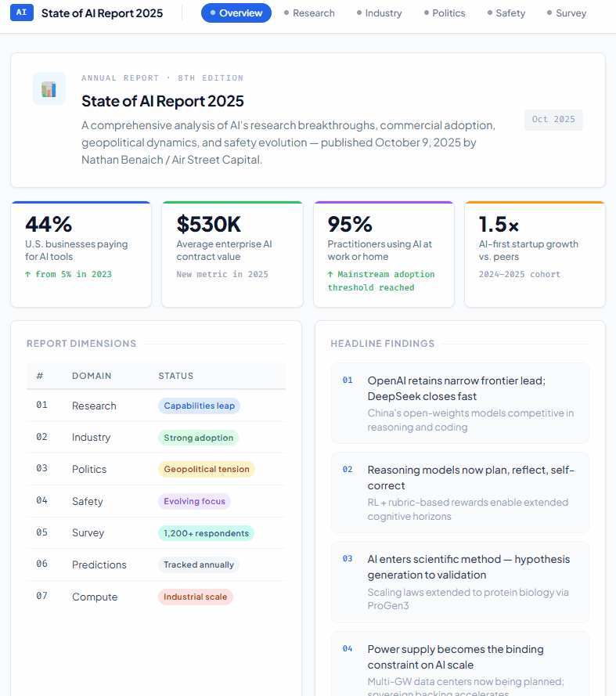The height and width of the screenshot is (696, 616).
Task: Click the REPORT DIMENSIONS section heading
Action: tap(81, 344)
